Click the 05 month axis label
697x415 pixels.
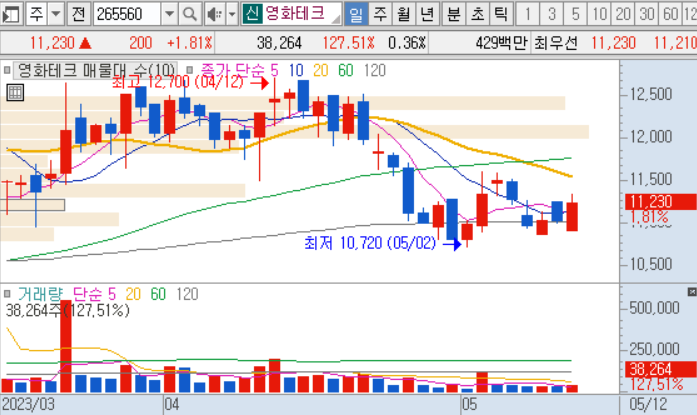click(469, 404)
